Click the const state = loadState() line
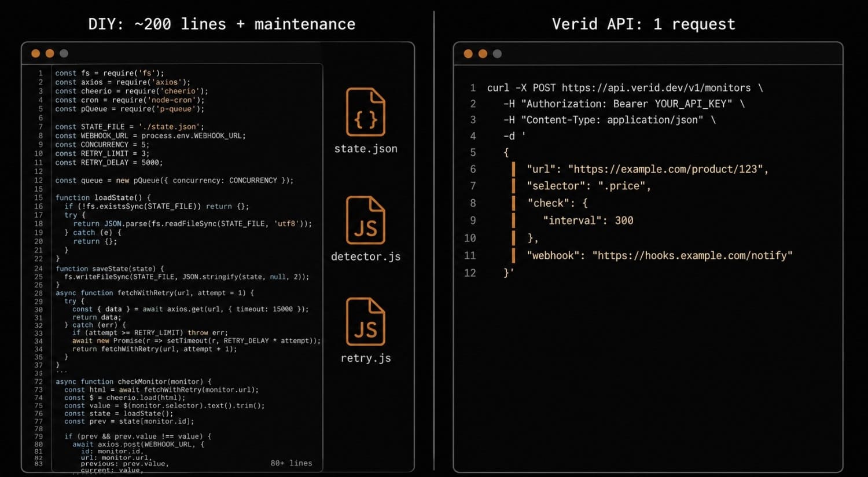868x477 pixels. tap(119, 413)
